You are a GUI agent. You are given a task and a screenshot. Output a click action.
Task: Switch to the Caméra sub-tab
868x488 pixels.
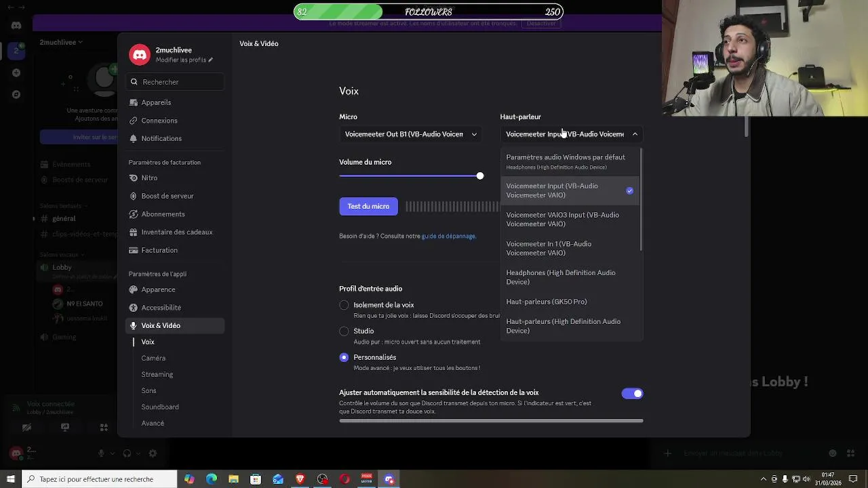point(153,359)
